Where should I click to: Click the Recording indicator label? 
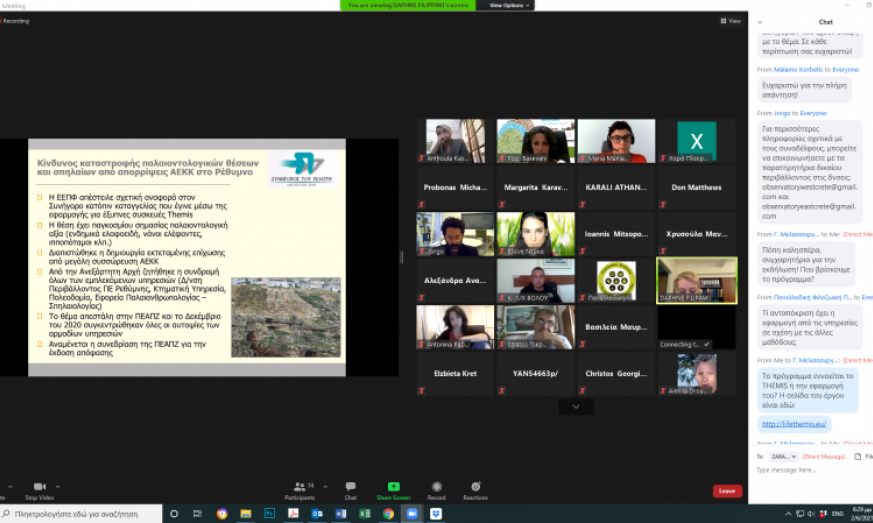14,21
